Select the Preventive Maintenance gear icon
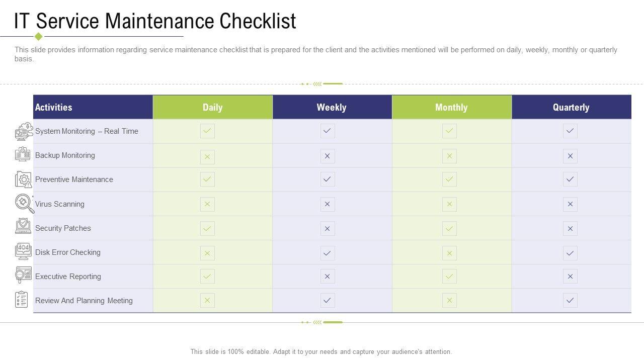644x362 pixels. tap(23, 179)
